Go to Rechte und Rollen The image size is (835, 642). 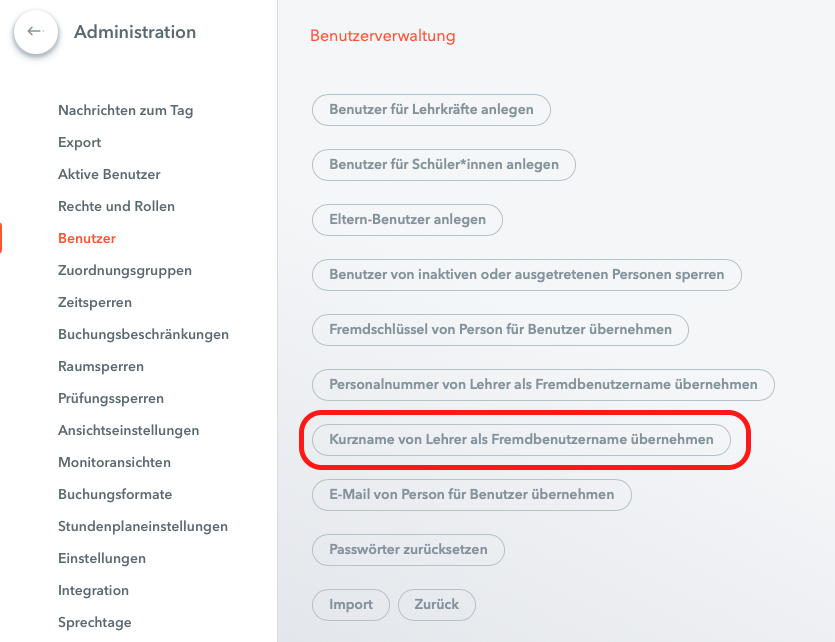(x=116, y=206)
